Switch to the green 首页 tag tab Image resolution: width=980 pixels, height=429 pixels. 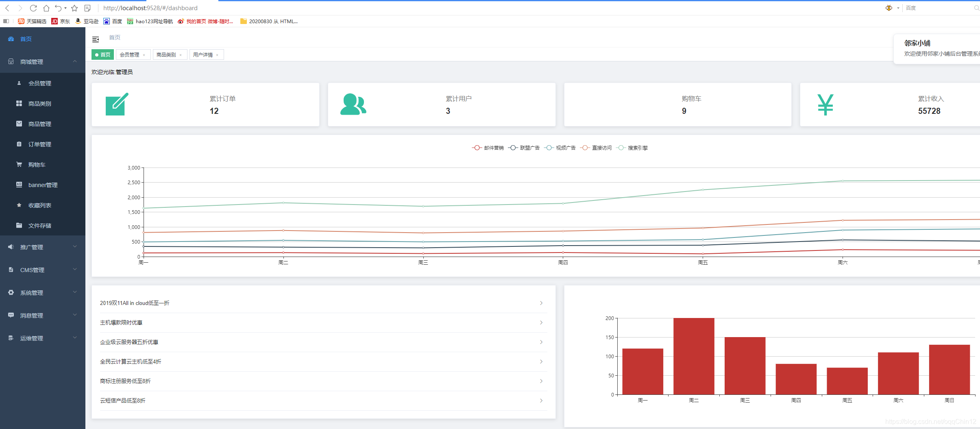click(103, 54)
